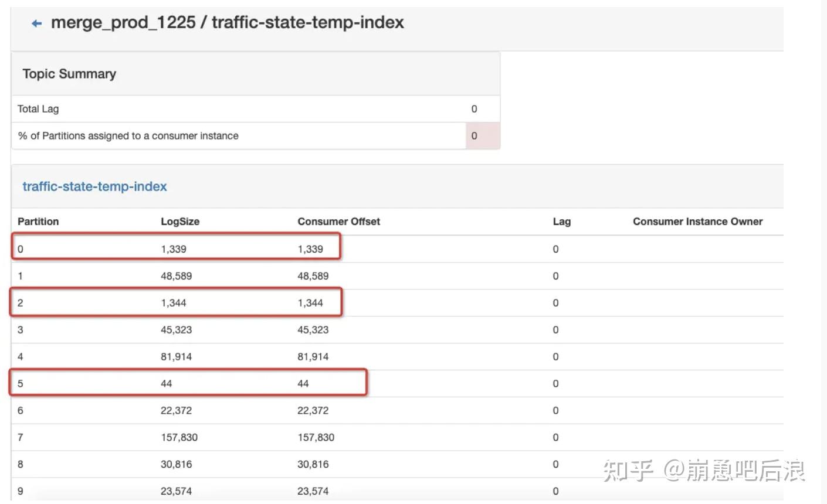Select the row for partition 3
Viewport: 827px width, 504px height.
coord(397,330)
